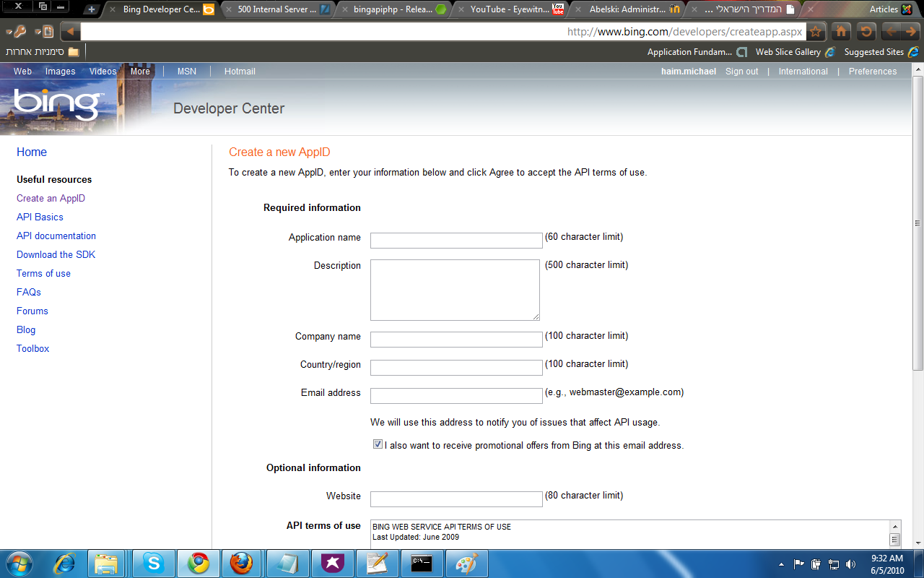Switch to YouTube Eyewitness tab
The height and width of the screenshot is (578, 924).
click(x=511, y=9)
